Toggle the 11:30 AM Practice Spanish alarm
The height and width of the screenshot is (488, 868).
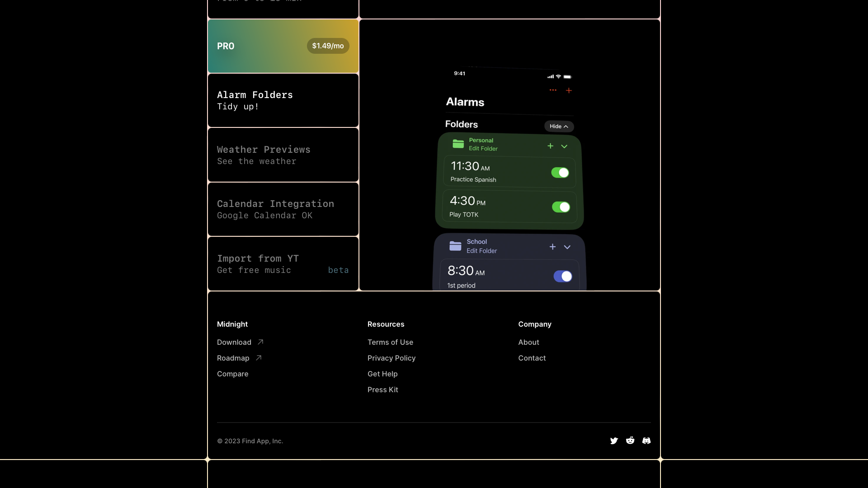(560, 173)
